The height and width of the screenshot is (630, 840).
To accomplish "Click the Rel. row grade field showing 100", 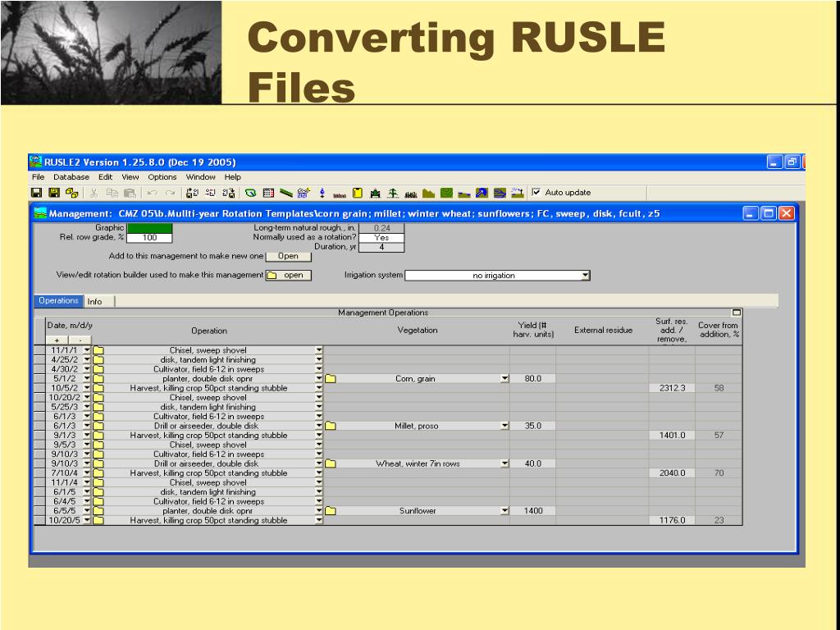I will coord(149,238).
